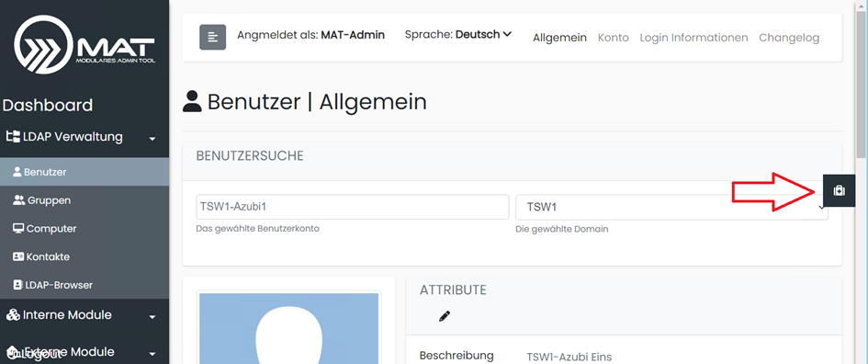The image size is (868, 364).
Task: Click the MAT logo
Action: [85, 44]
